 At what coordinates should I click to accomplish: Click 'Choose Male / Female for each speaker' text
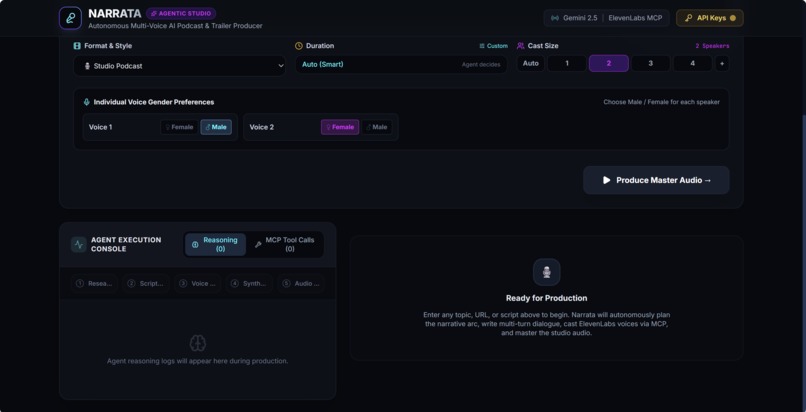pyautogui.click(x=662, y=102)
